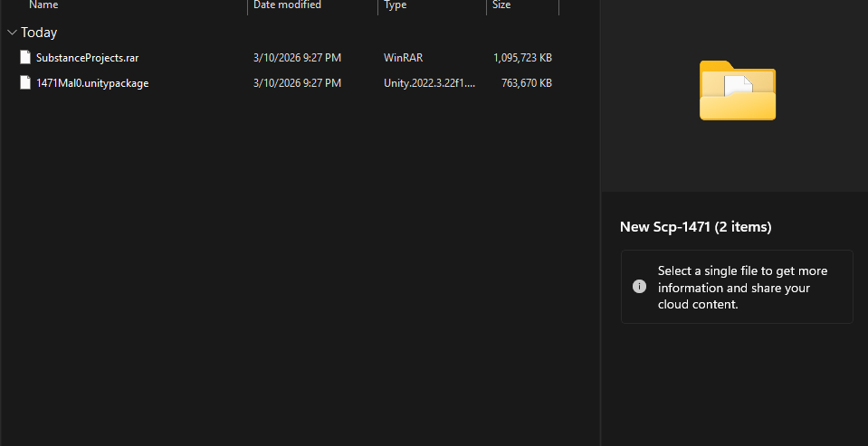Click the 763,670 KB size value
Image resolution: width=868 pixels, height=446 pixels.
pyautogui.click(x=527, y=83)
